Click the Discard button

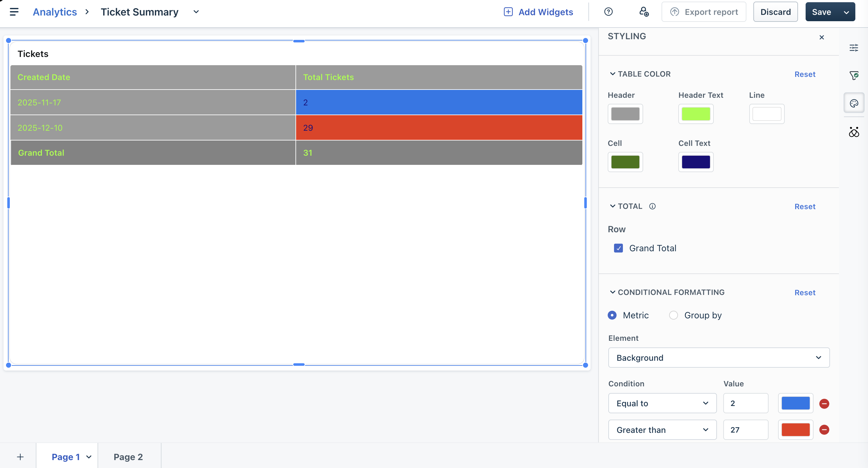775,12
